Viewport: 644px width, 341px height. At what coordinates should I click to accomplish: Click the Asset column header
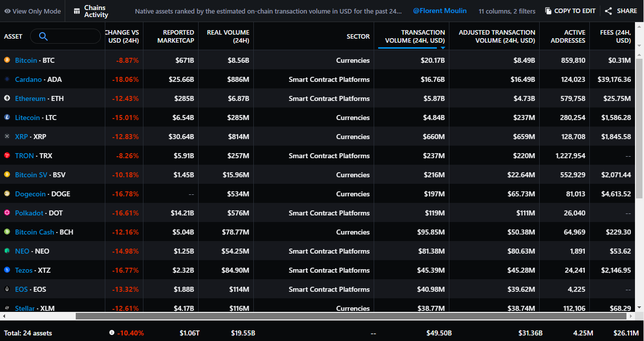[x=13, y=36]
